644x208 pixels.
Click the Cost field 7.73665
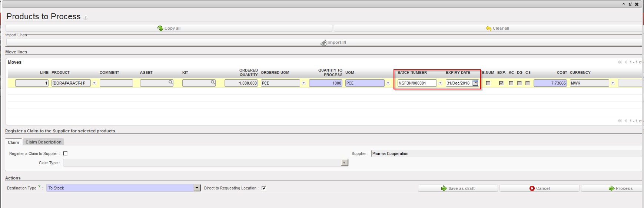pos(550,83)
